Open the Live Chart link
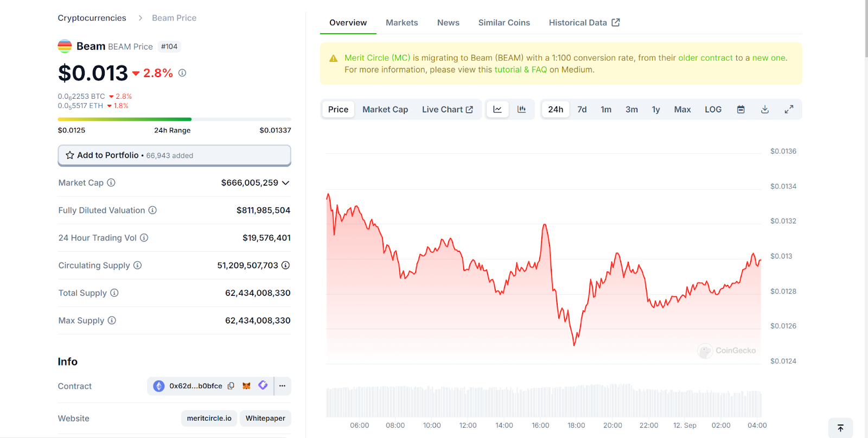Image resolution: width=868 pixels, height=438 pixels. click(448, 110)
